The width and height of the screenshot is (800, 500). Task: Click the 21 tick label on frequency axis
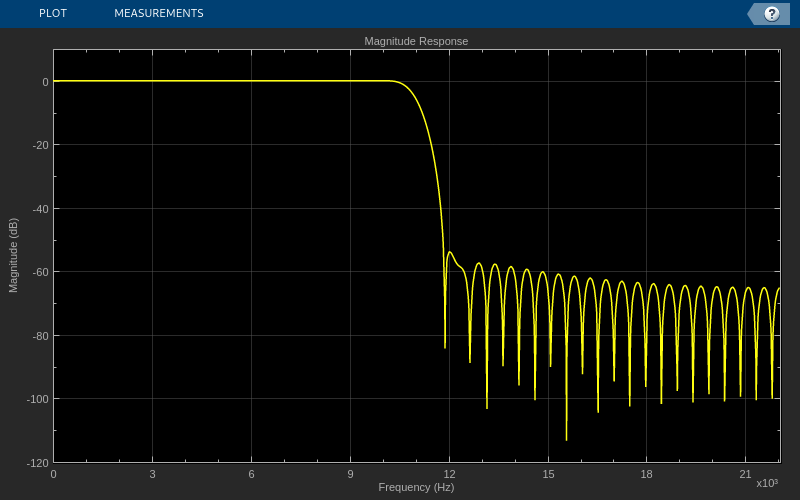(x=745, y=474)
